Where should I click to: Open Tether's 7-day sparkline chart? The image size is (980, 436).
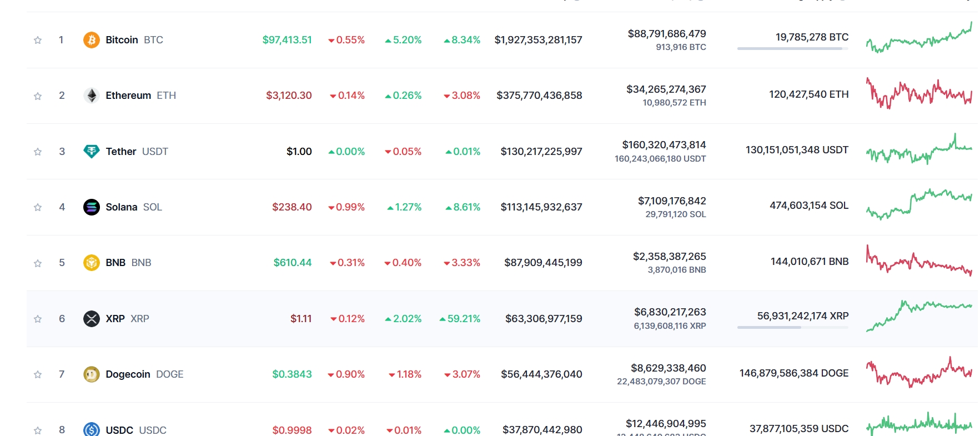(919, 149)
